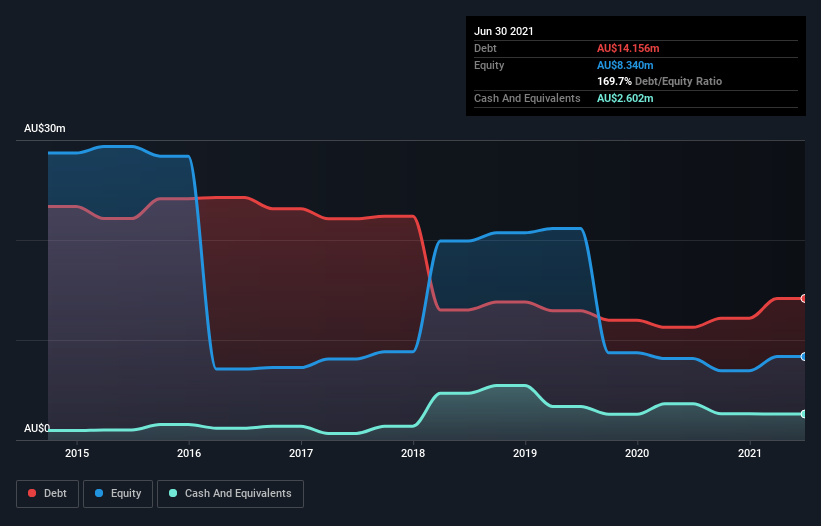Click the 2019 x-axis label
The width and height of the screenshot is (821, 526).
[x=525, y=453]
